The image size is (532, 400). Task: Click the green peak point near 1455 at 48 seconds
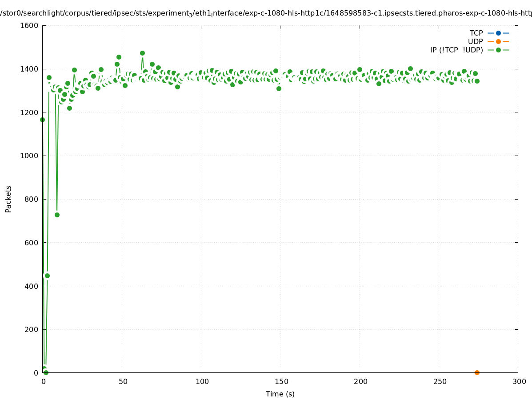119,57
